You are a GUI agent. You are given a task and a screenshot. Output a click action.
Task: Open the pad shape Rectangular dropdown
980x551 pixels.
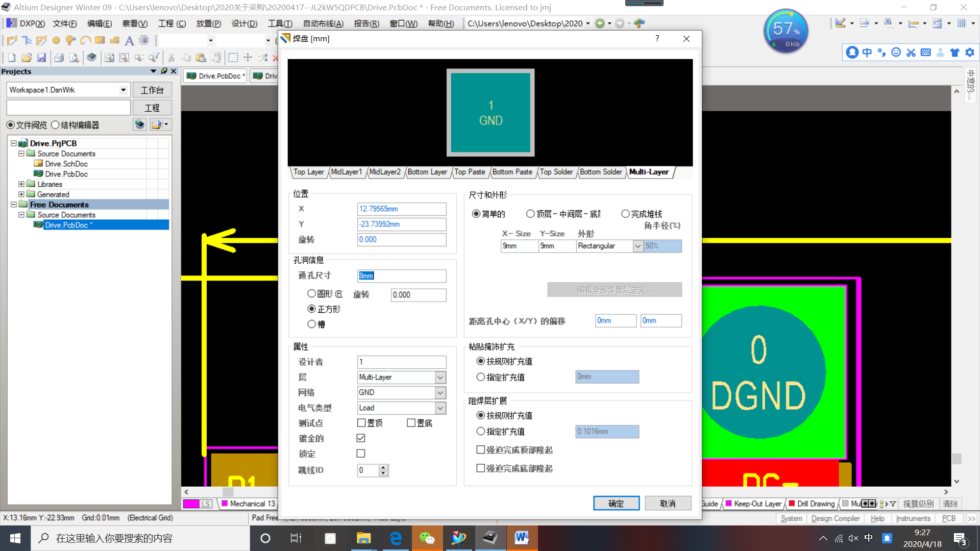tap(638, 246)
